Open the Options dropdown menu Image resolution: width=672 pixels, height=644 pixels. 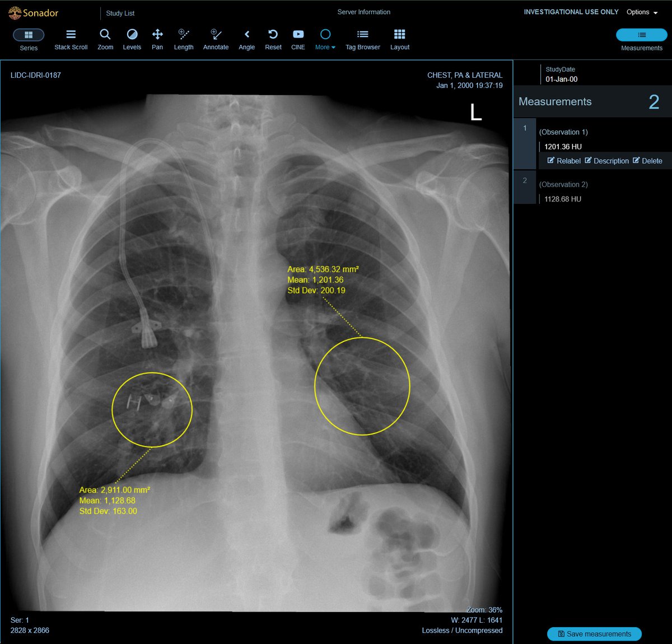[x=642, y=12]
